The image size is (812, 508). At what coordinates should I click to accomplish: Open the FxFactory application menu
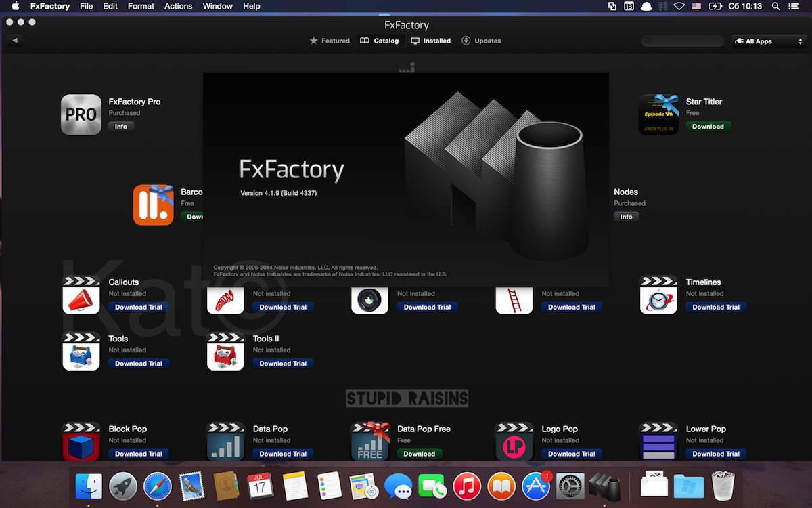point(50,6)
